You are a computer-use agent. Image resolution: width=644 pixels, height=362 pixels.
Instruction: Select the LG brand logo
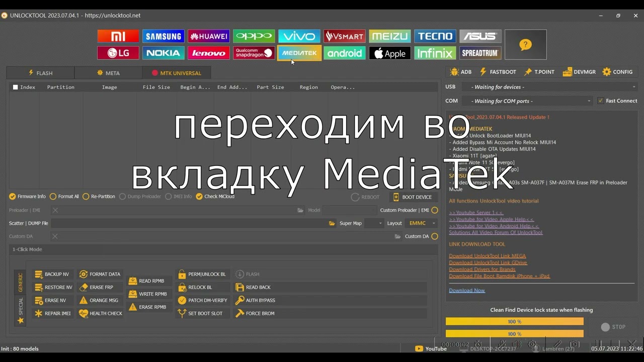click(118, 53)
